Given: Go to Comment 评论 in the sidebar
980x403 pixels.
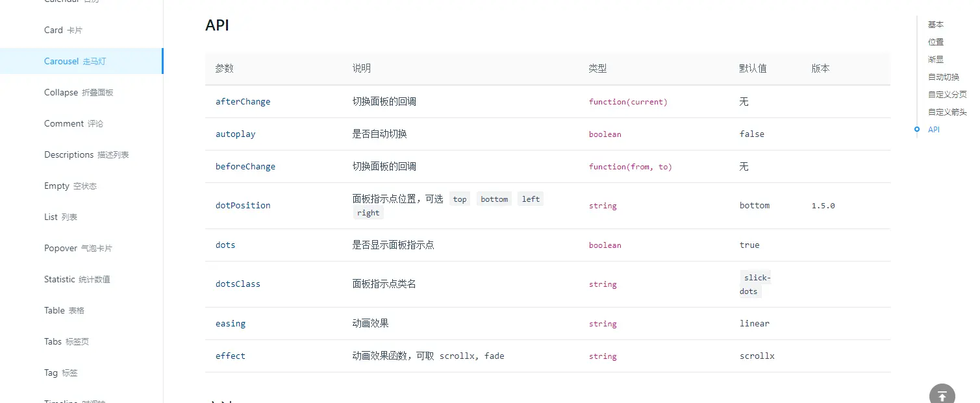Looking at the screenshot, I should click(73, 123).
